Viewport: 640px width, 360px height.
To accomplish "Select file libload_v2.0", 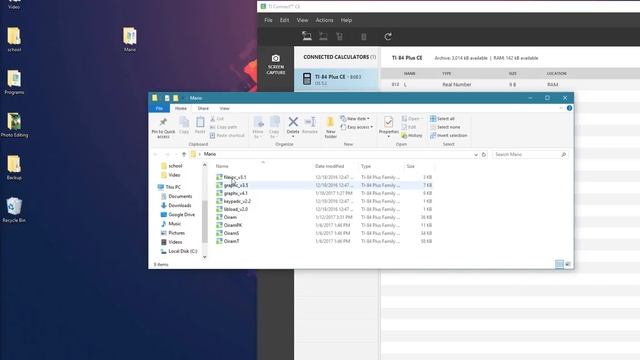I will click(x=236, y=209).
